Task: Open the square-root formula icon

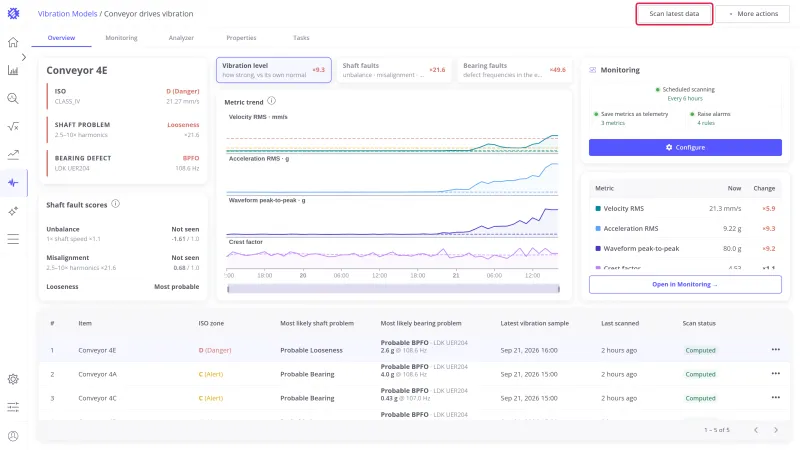Action: (13, 127)
